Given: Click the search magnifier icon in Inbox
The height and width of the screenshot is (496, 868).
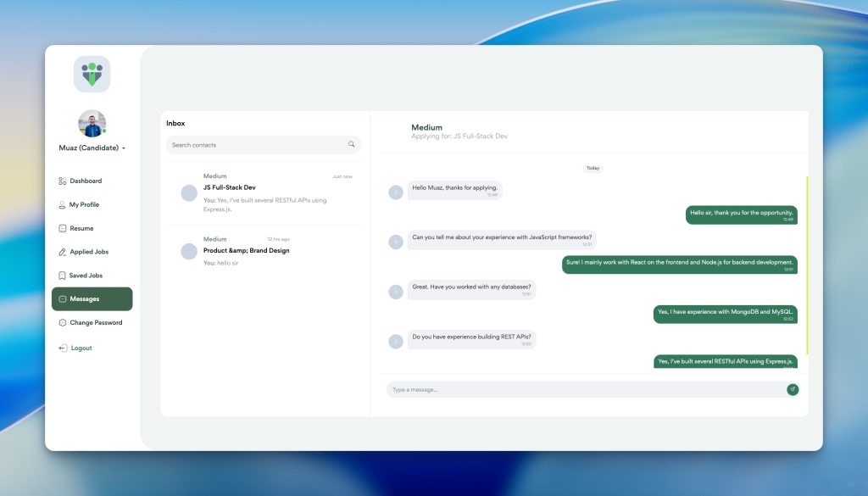Looking at the screenshot, I should pyautogui.click(x=352, y=145).
